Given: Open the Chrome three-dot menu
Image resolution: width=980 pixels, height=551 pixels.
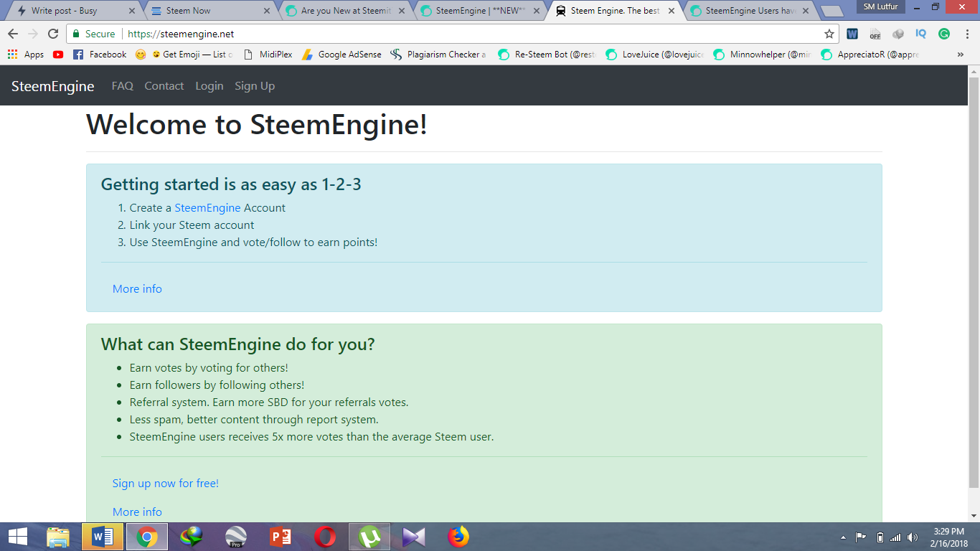Looking at the screenshot, I should pyautogui.click(x=966, y=34).
